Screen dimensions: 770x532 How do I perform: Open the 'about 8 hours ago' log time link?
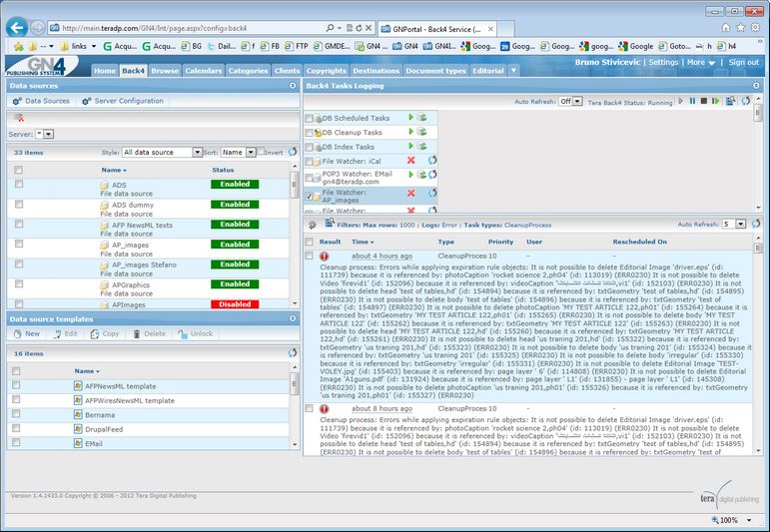[x=382, y=408]
